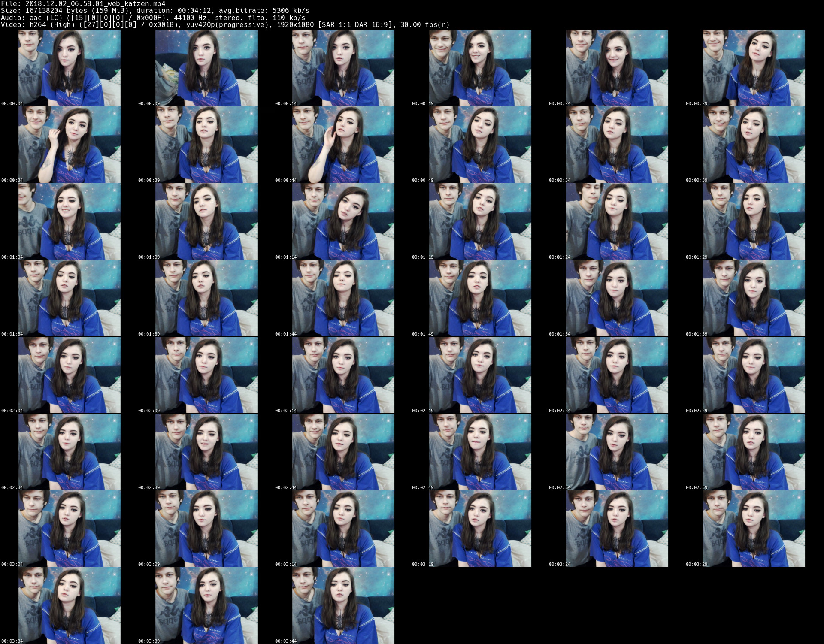Click the Audio line showing aac 44100 Hz
Screen dimensions: 824x644
pyautogui.click(x=153, y=18)
